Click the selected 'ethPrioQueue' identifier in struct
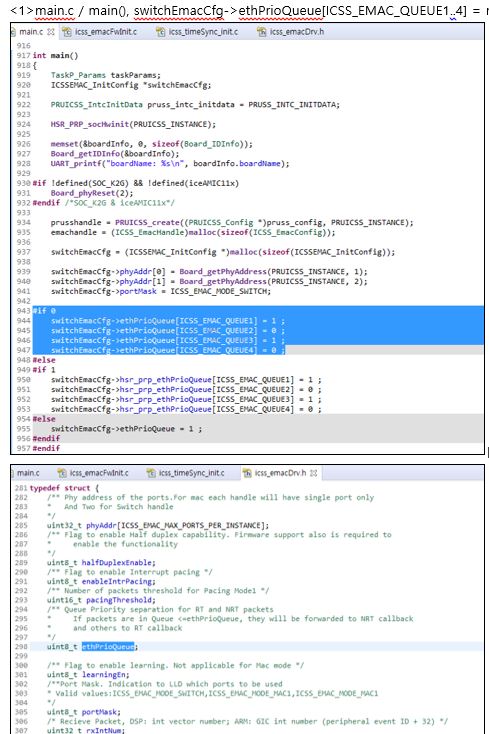This screenshot has height=734, width=489. click(108, 646)
